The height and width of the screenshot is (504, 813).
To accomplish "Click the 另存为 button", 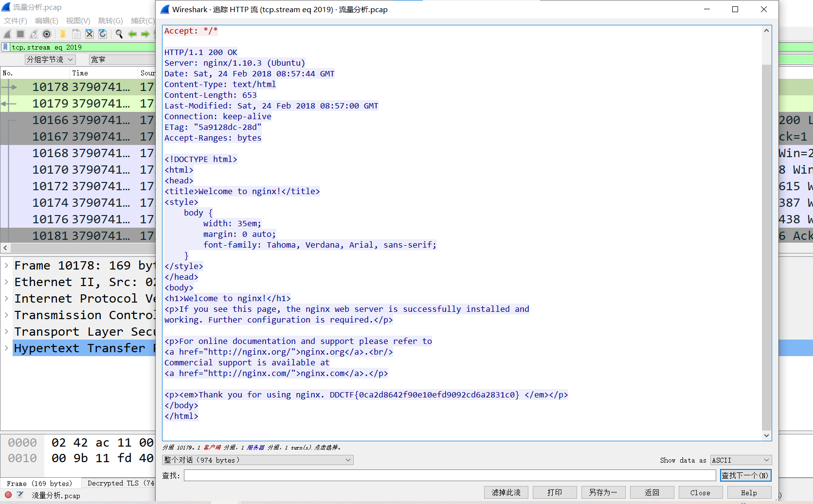I will 603,492.
